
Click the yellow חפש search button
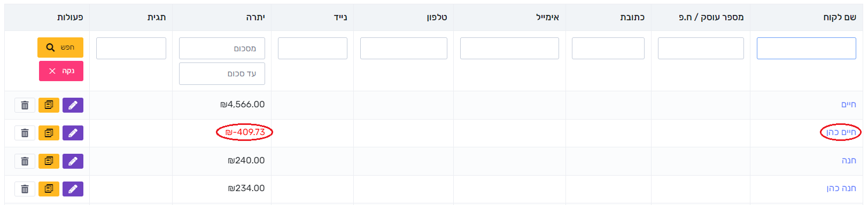click(61, 48)
